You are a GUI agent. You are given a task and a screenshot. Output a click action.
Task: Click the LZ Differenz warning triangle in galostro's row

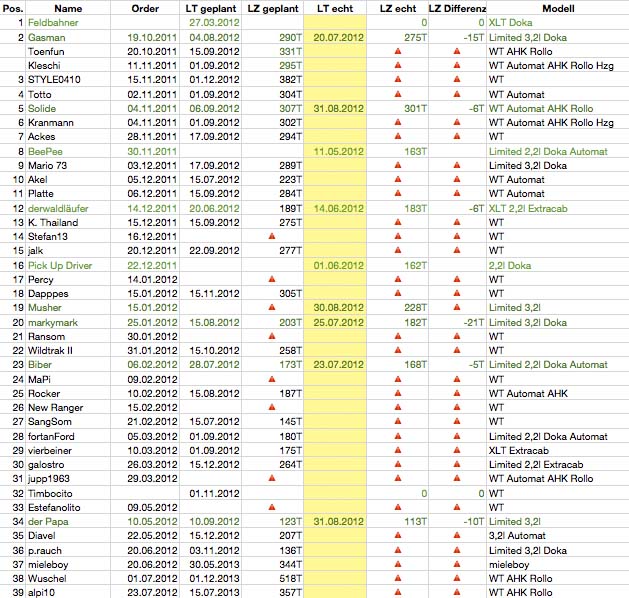[x=457, y=464]
